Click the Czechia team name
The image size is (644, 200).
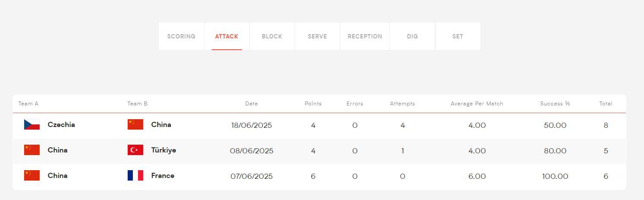click(x=61, y=125)
